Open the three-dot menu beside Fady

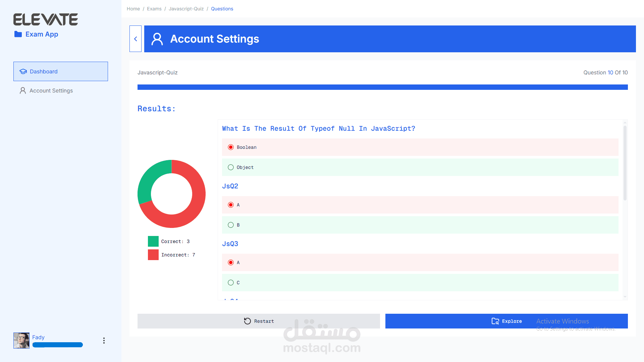[x=104, y=341]
